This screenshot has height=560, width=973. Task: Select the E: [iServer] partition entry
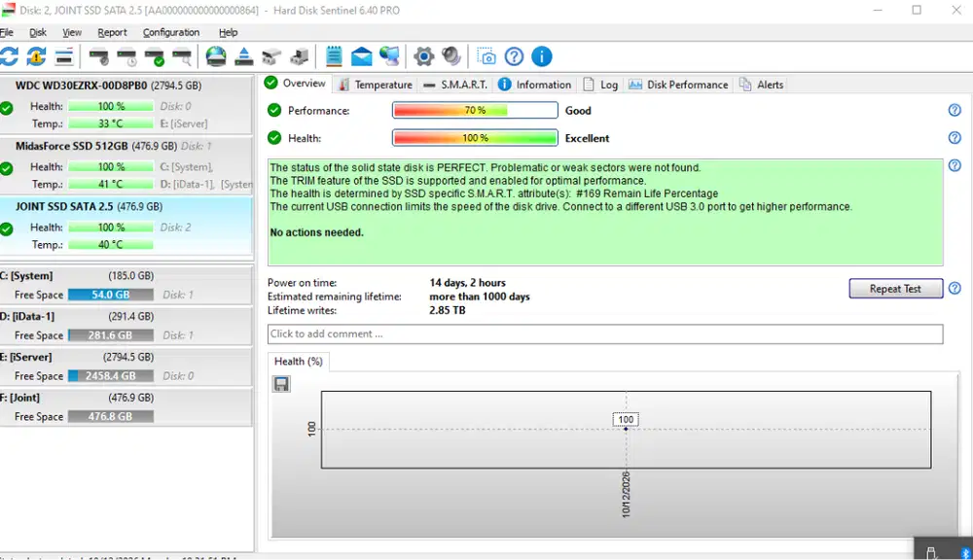pyautogui.click(x=126, y=366)
